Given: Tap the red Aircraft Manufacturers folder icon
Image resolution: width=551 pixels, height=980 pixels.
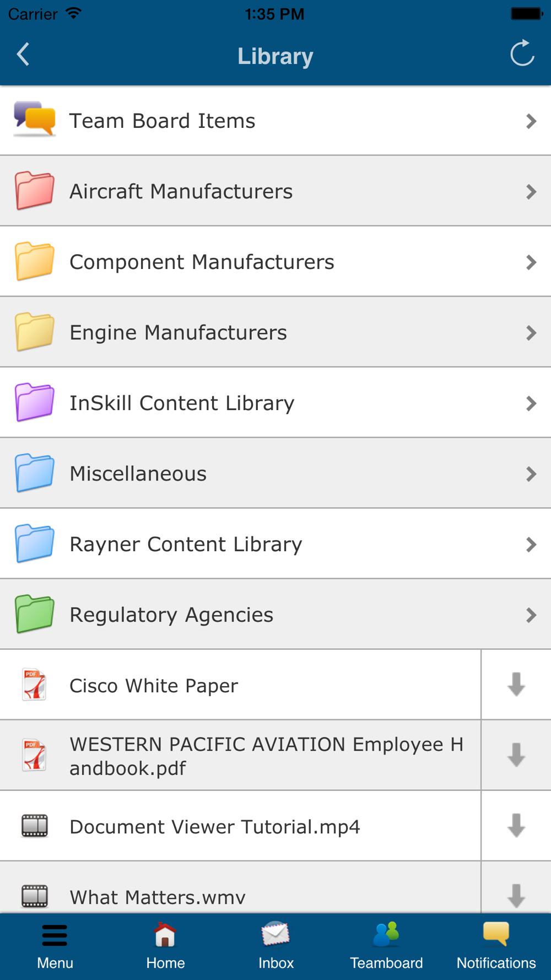Looking at the screenshot, I should (35, 191).
